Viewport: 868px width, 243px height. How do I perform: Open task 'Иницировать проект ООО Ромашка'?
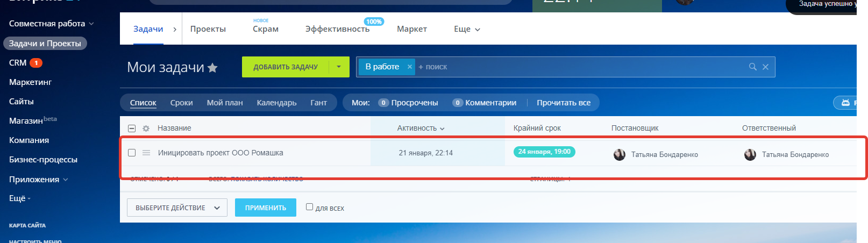click(x=220, y=153)
